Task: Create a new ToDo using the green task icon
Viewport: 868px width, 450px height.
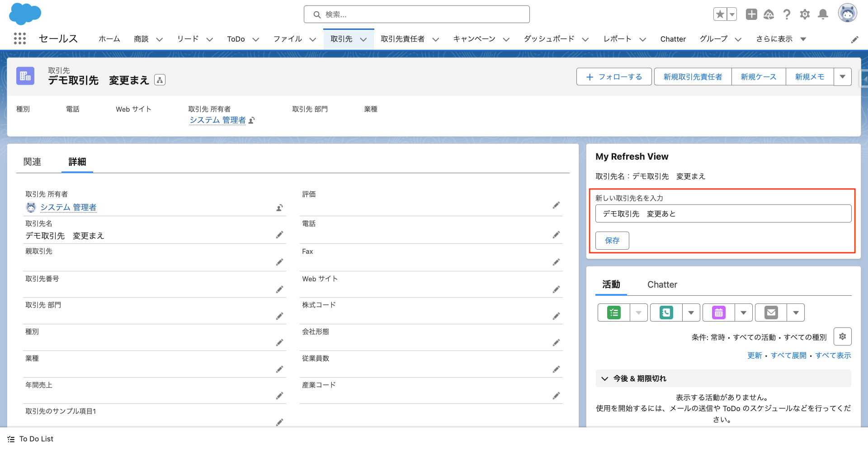Action: pos(613,312)
